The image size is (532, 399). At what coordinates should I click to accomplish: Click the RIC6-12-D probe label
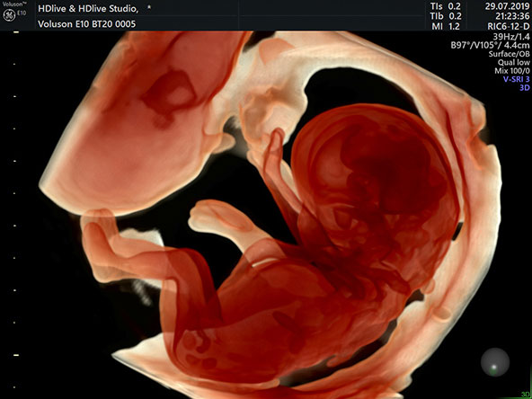pos(508,26)
